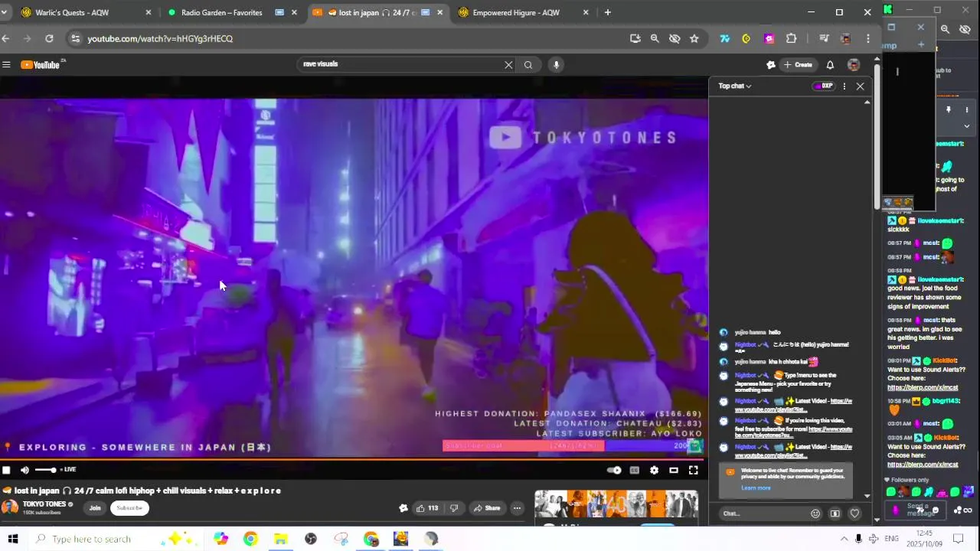980x551 pixels.
Task: Like the video (113 likes)
Action: click(x=427, y=508)
